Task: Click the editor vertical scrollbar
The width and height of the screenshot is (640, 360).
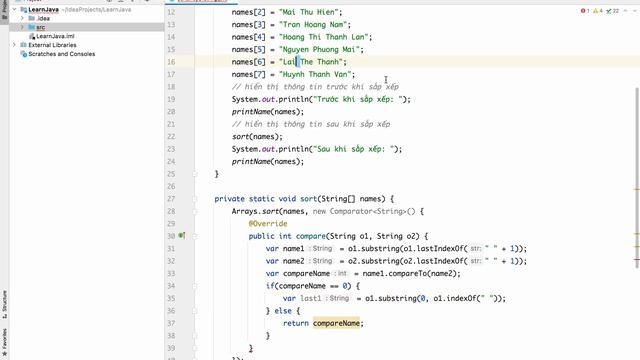Action: (637, 178)
